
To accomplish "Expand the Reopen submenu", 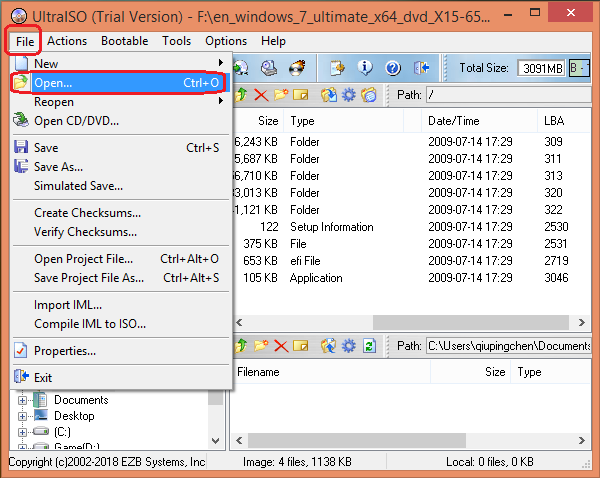I will (x=121, y=102).
